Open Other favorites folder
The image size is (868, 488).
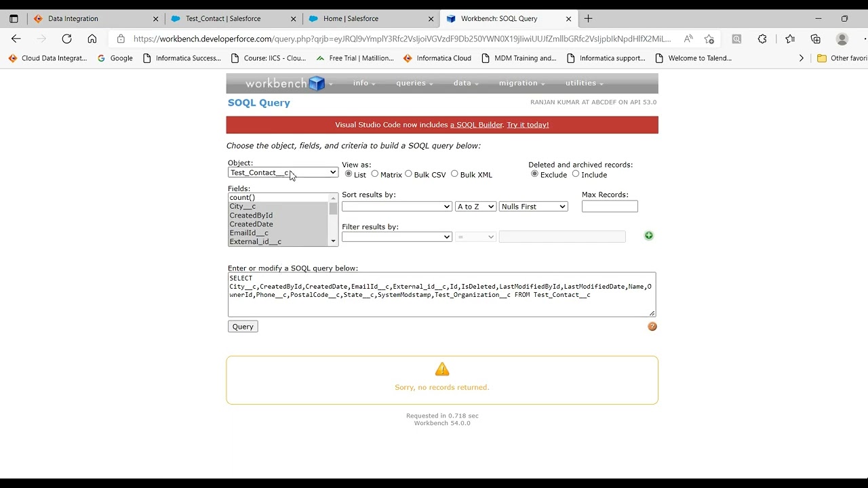(842, 58)
